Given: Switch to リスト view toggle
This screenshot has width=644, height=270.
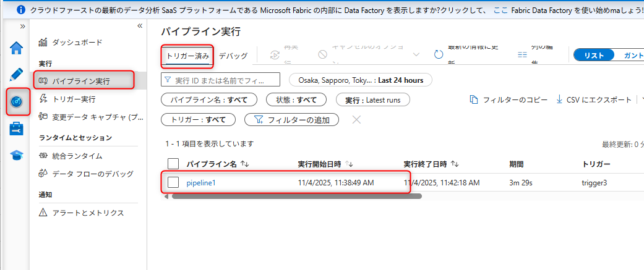Looking at the screenshot, I should coord(594,55).
